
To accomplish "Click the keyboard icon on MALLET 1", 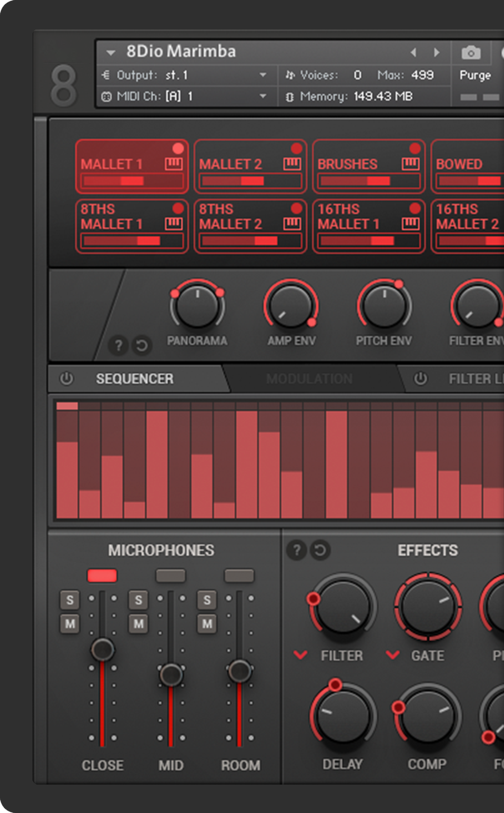I will point(174,164).
